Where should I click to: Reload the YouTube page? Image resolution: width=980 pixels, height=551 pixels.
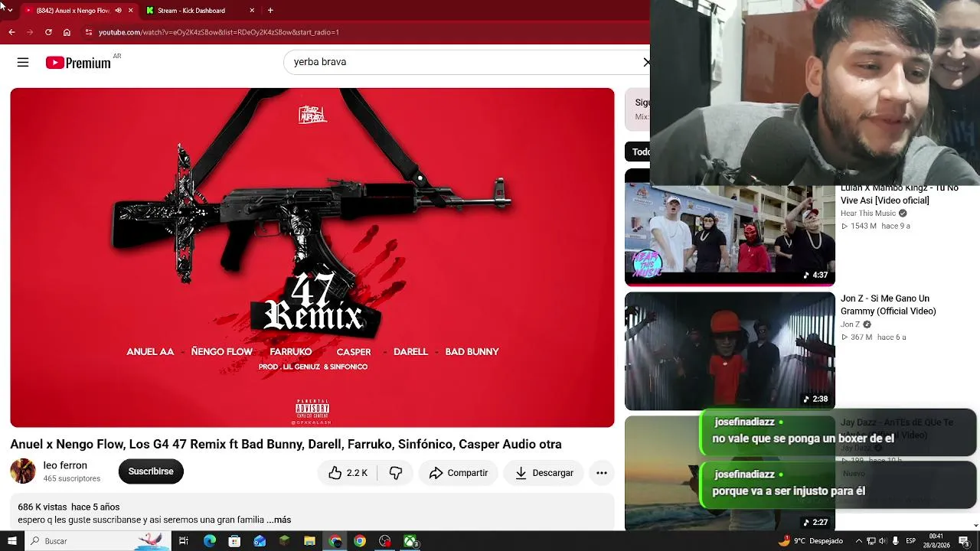48,32
